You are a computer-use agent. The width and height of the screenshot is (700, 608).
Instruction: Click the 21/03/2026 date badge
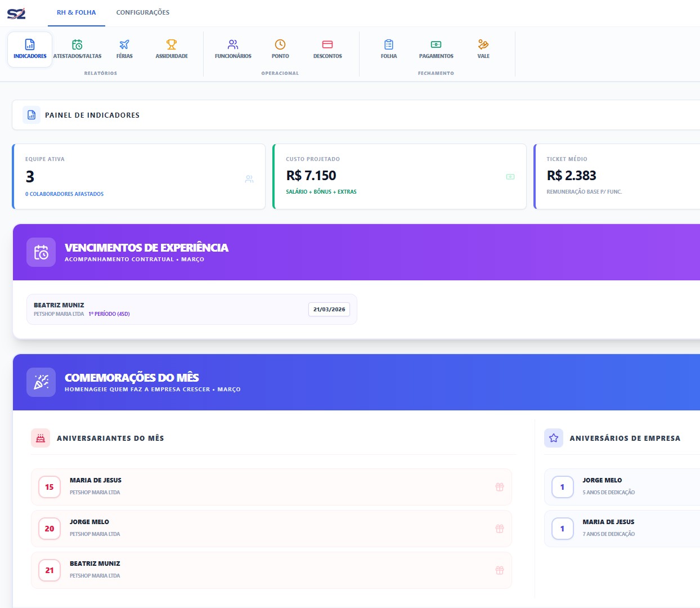coord(329,309)
